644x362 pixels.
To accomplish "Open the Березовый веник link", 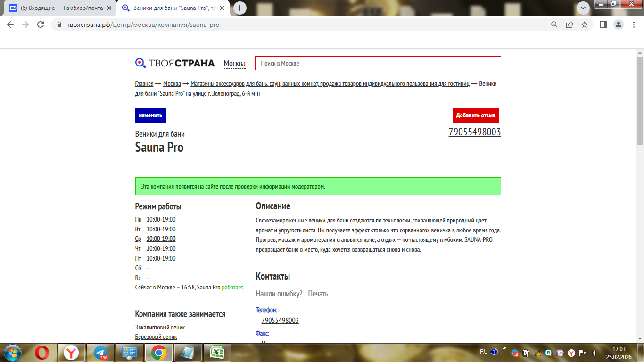I will (156, 337).
